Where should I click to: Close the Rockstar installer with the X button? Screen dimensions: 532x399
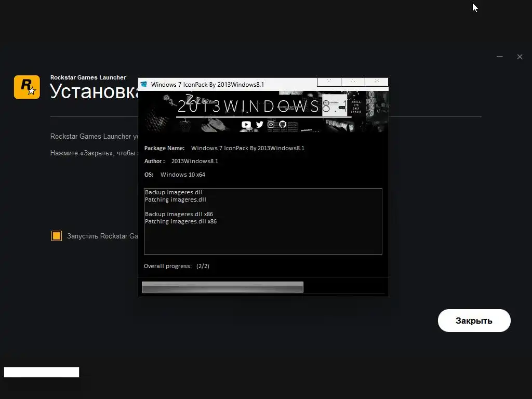[520, 57]
